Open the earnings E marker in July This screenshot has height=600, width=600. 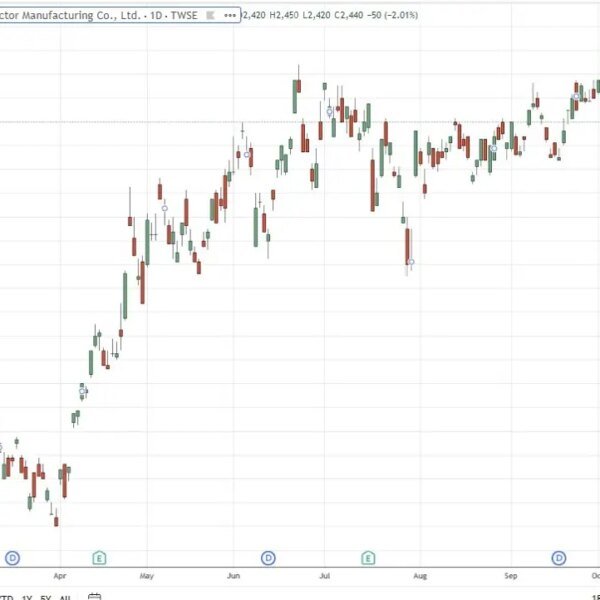point(368,558)
